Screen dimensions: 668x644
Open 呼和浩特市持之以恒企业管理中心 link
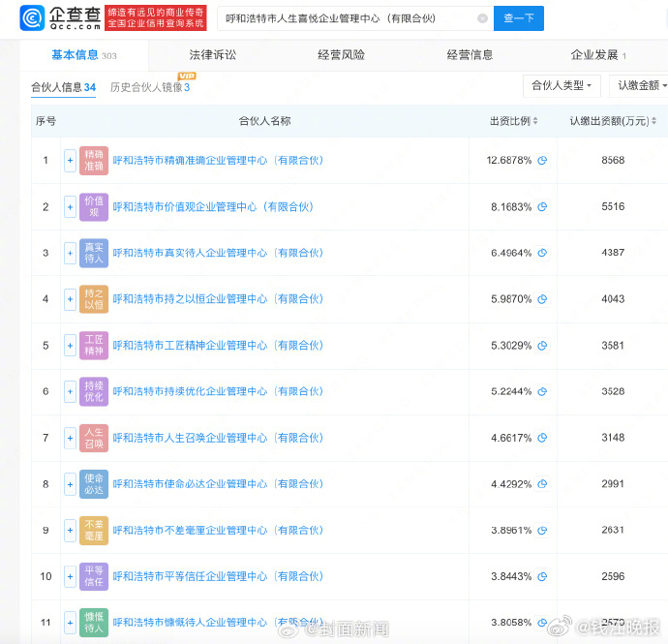coord(218,299)
